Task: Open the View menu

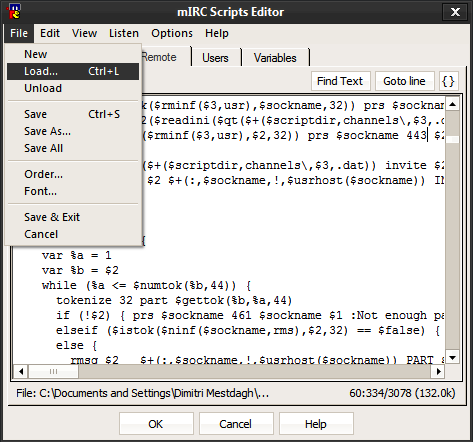Action: click(84, 33)
